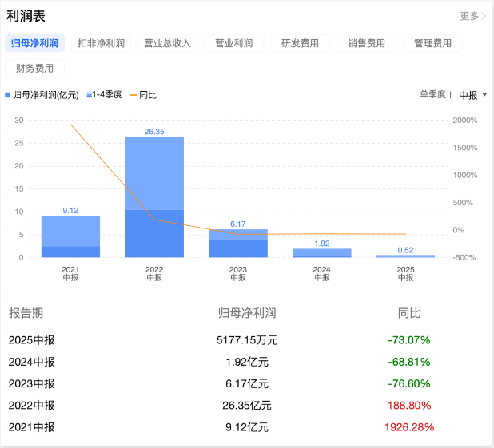
Task: Open 更多 link in header
Action: (x=472, y=16)
